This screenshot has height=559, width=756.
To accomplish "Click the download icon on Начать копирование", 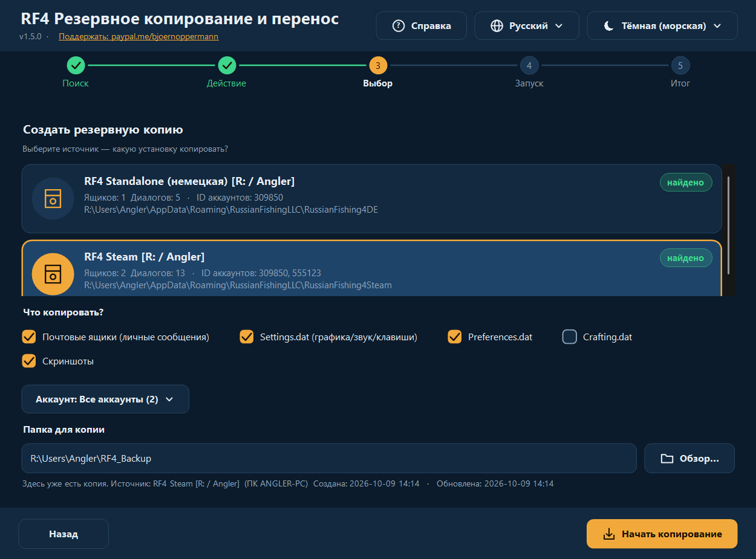I will pyautogui.click(x=609, y=534).
